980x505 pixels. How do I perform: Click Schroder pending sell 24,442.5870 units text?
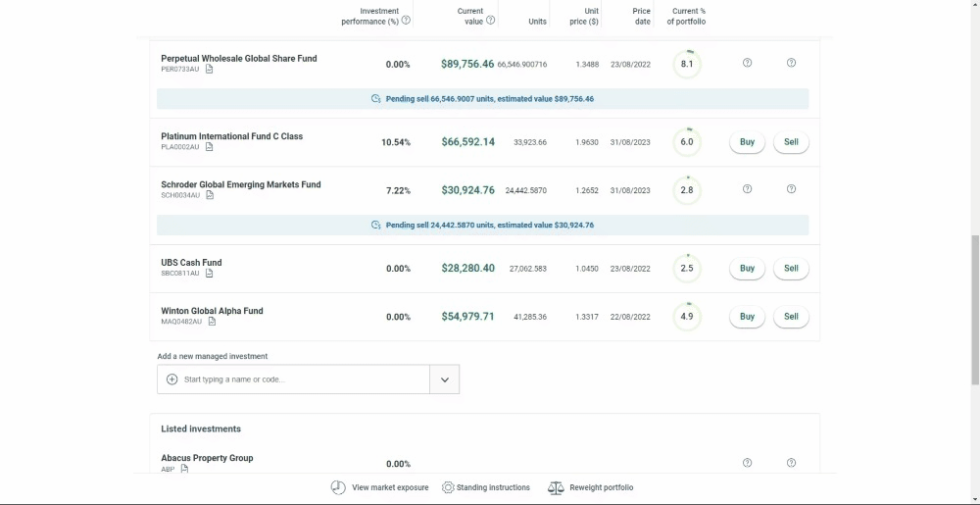pos(489,225)
